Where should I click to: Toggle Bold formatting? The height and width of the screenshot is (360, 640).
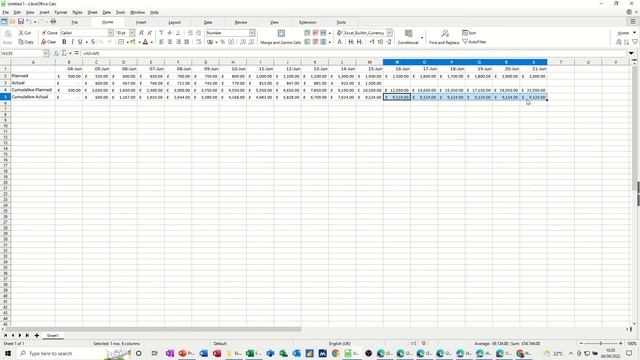(x=64, y=42)
